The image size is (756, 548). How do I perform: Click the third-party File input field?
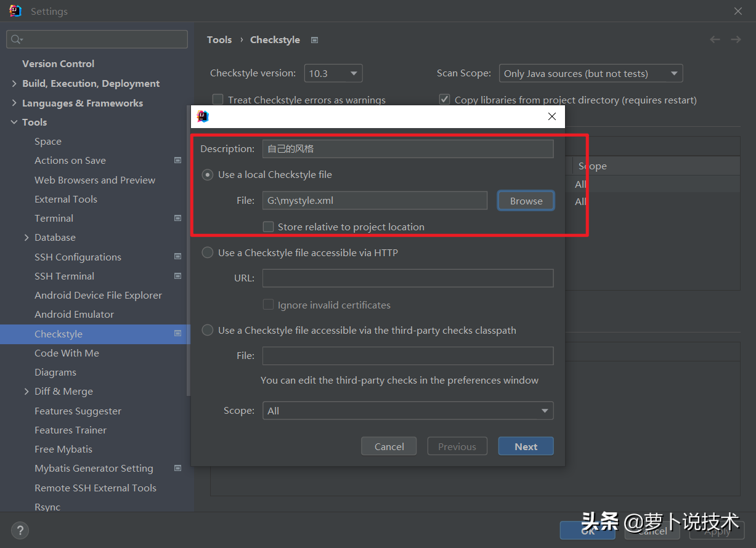[408, 356]
